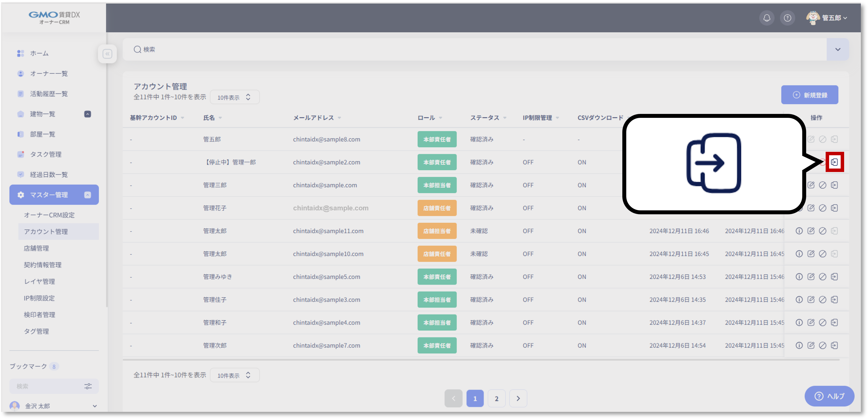Viewport: 868px width, 419px height.
Task: Click the GMO賃貸DX logo
Action: click(x=54, y=17)
